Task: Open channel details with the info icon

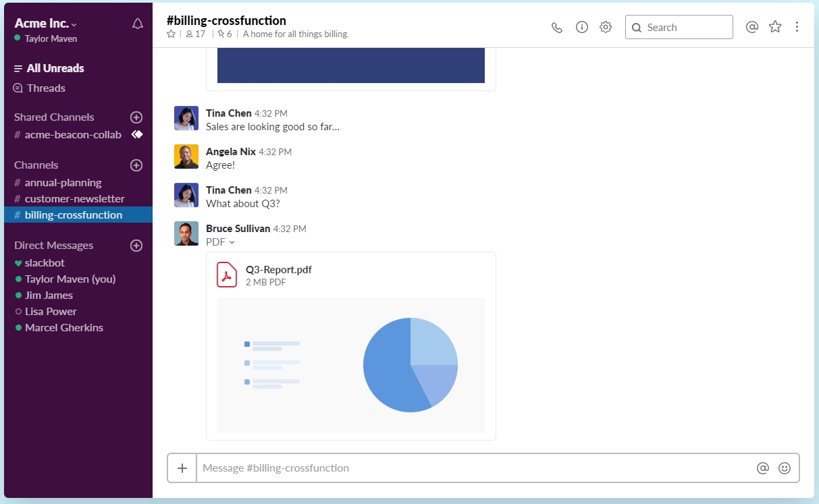Action: (x=581, y=26)
